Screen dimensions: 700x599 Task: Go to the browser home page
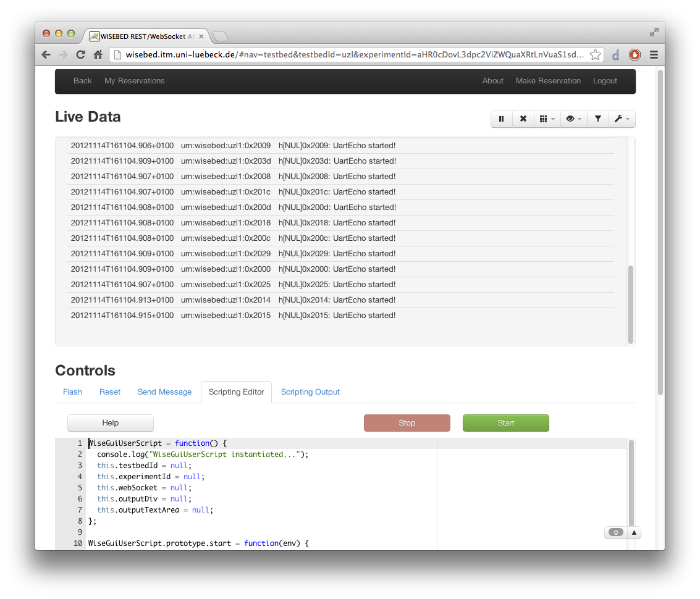coord(98,55)
